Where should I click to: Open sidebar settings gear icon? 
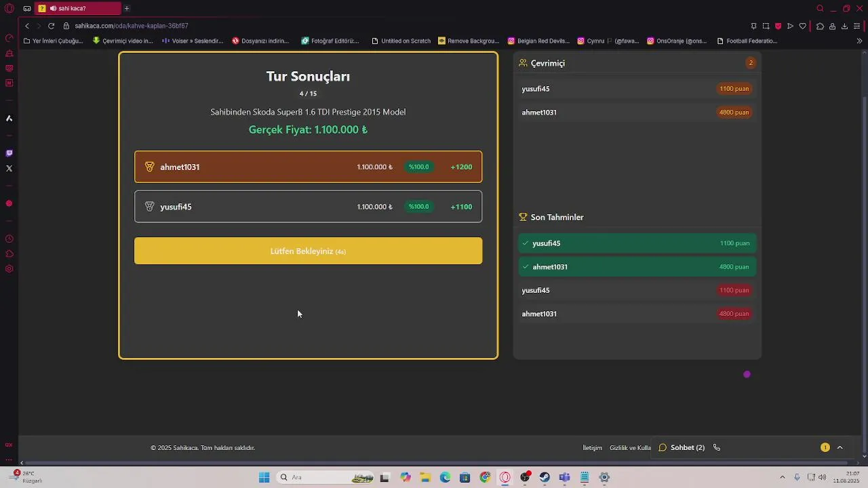click(x=9, y=269)
